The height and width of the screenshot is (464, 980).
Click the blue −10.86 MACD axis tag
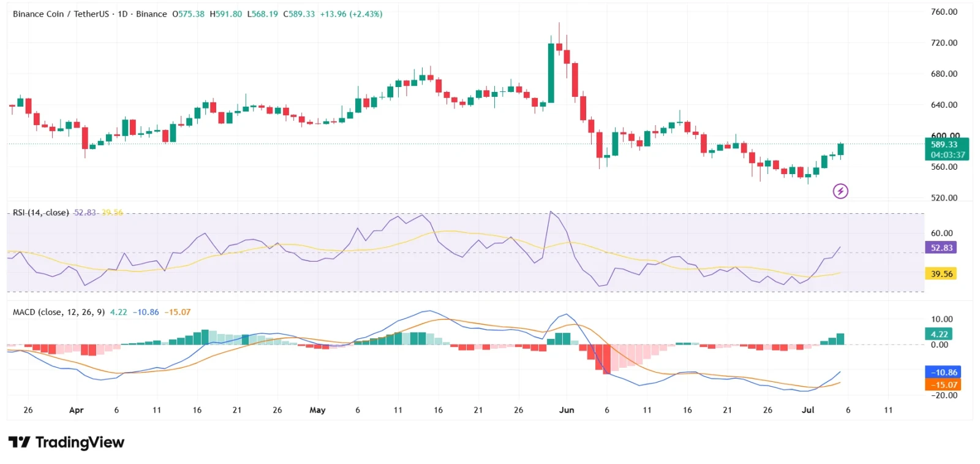pyautogui.click(x=944, y=372)
